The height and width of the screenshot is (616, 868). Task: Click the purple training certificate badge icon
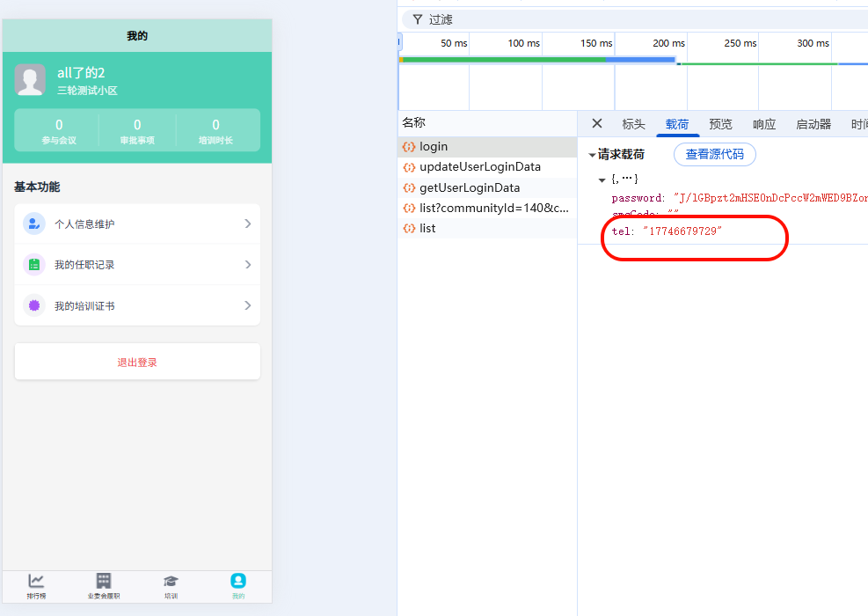[34, 305]
